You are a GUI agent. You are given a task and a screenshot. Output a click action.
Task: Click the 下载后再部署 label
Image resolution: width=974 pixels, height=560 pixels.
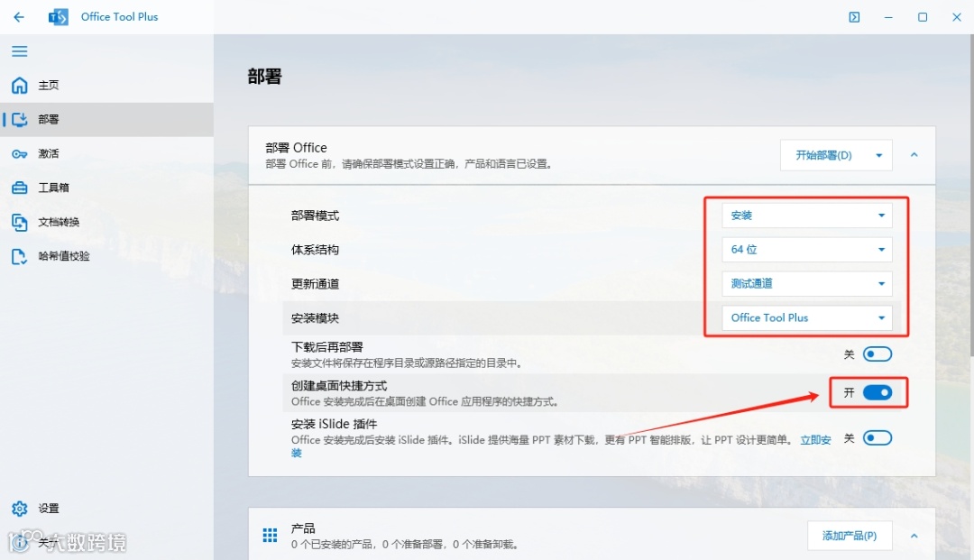click(326, 347)
